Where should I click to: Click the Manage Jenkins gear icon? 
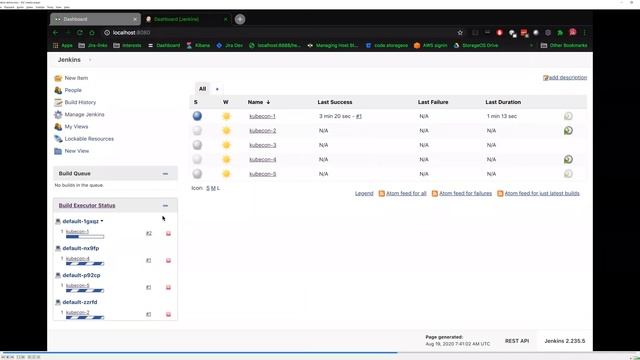58,115
